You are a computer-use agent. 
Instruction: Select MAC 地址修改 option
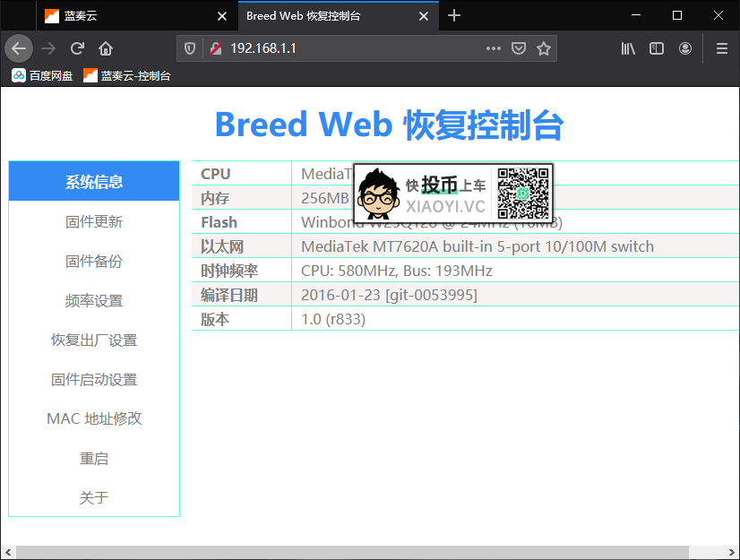click(93, 418)
